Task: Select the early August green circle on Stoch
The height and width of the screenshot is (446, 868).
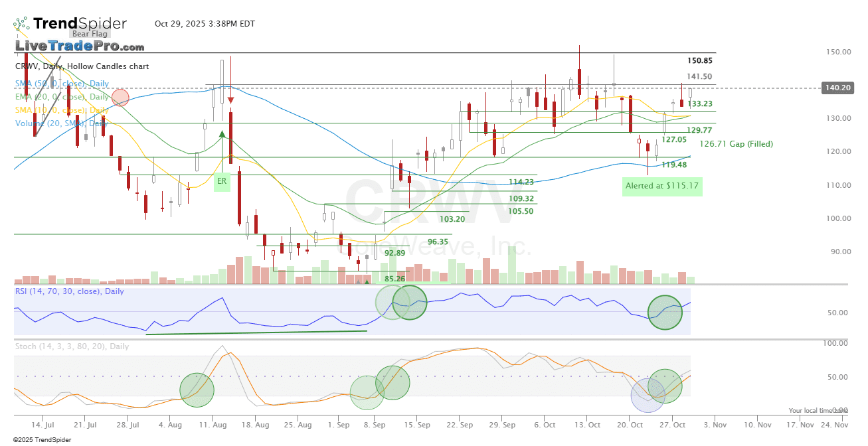Action: click(x=197, y=389)
